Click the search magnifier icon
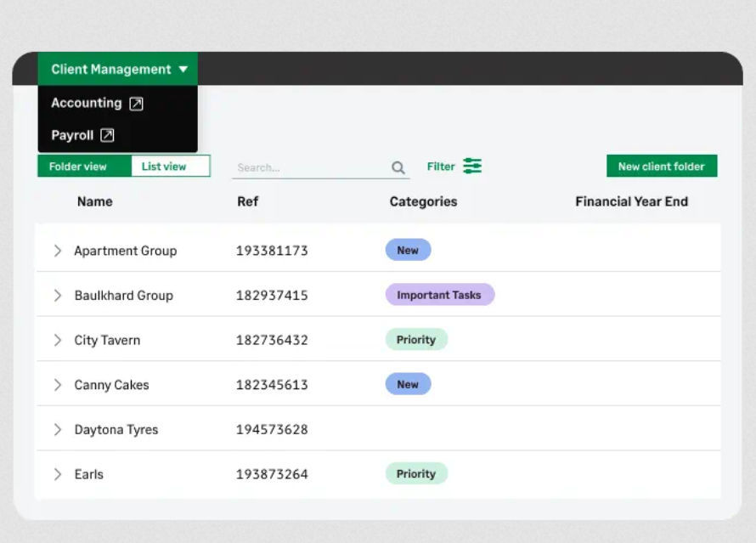756x543 pixels. [398, 167]
